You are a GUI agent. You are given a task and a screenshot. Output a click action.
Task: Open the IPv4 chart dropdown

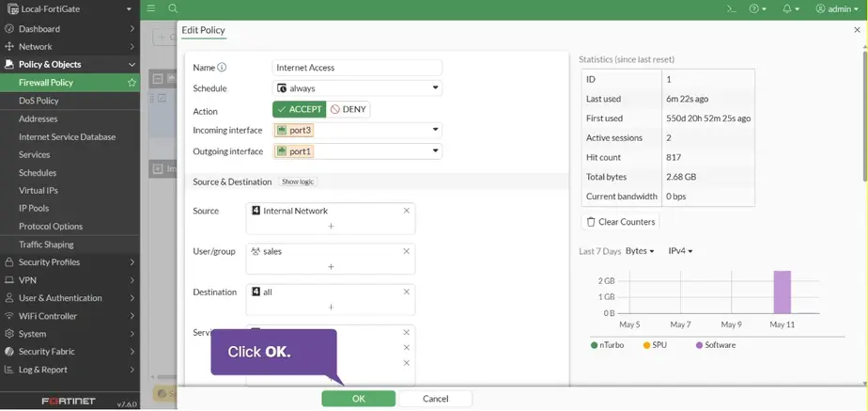point(680,251)
